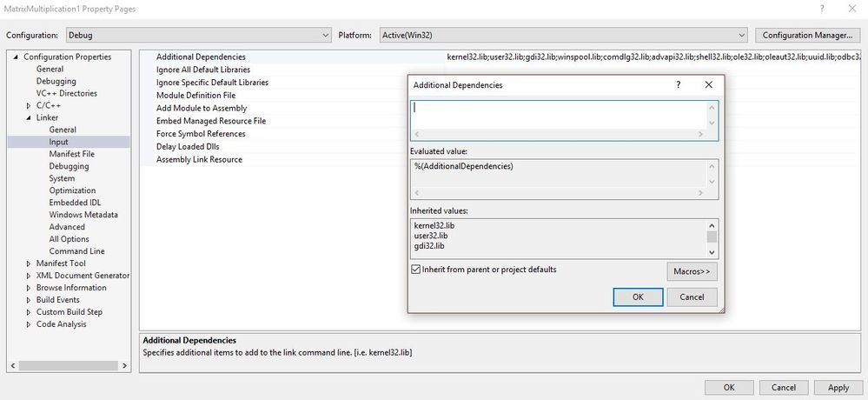Image resolution: width=868 pixels, height=400 pixels.
Task: Confirm Additional Dependencies dialog with OK
Action: (x=638, y=297)
